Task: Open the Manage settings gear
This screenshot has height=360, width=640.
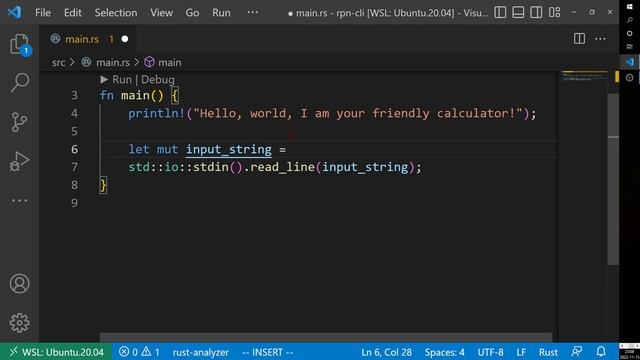Action: coord(19,323)
